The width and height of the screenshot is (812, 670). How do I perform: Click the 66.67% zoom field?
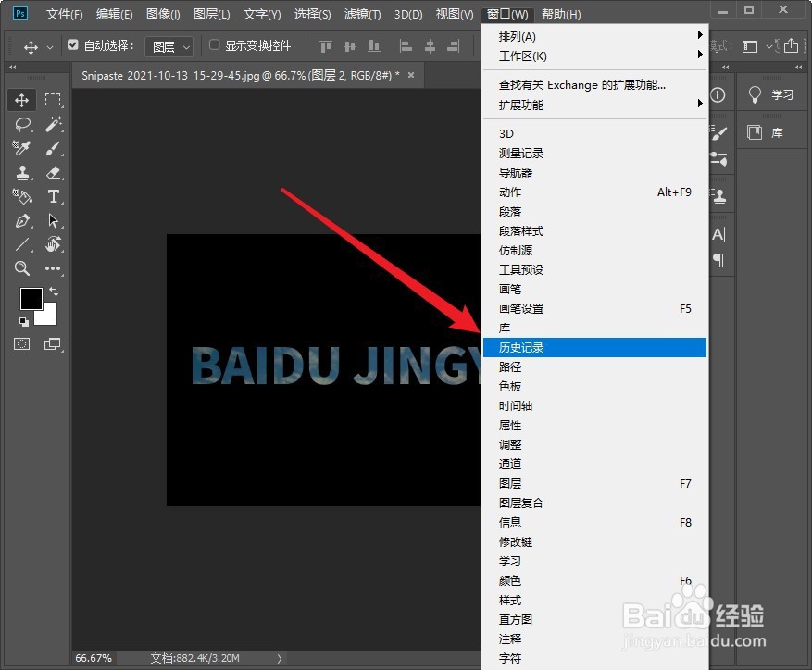tap(94, 658)
